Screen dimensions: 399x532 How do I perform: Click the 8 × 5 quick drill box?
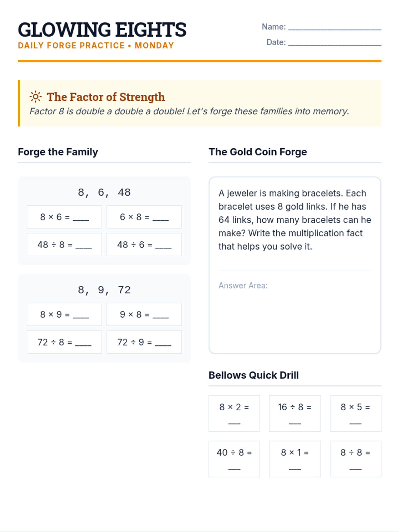tap(355, 413)
